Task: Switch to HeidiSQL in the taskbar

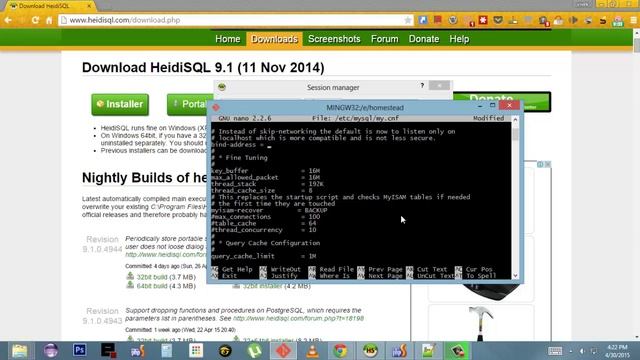Action: coord(370,351)
